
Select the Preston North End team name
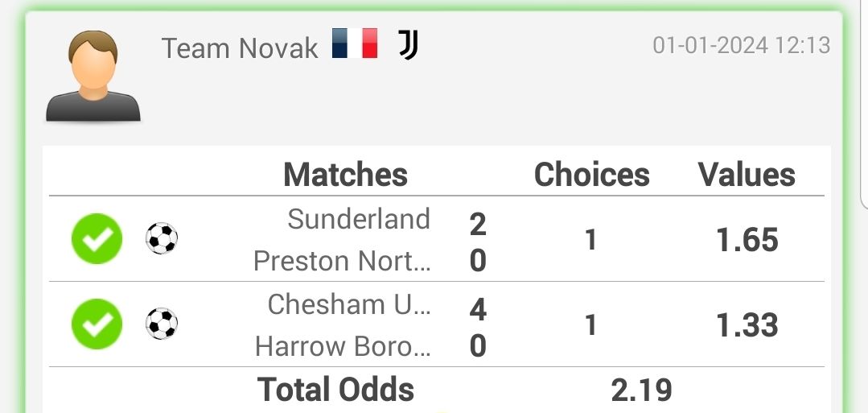click(342, 261)
